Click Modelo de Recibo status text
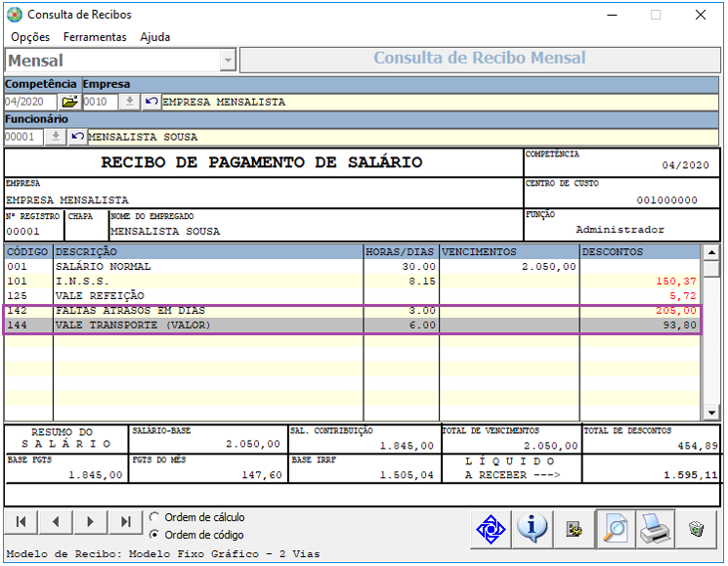The image size is (728, 566). click(163, 554)
